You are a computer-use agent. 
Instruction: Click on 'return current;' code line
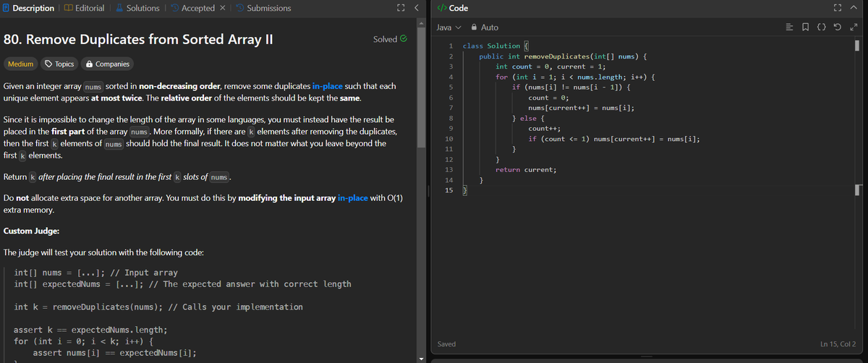point(526,169)
